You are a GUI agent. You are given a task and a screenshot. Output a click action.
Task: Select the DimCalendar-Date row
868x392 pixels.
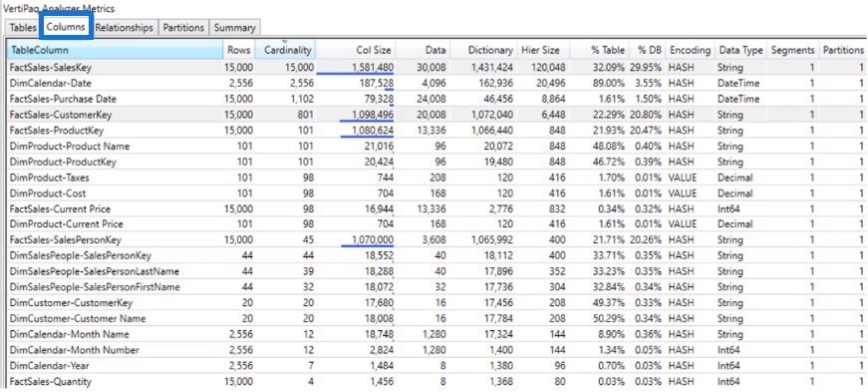(x=436, y=83)
